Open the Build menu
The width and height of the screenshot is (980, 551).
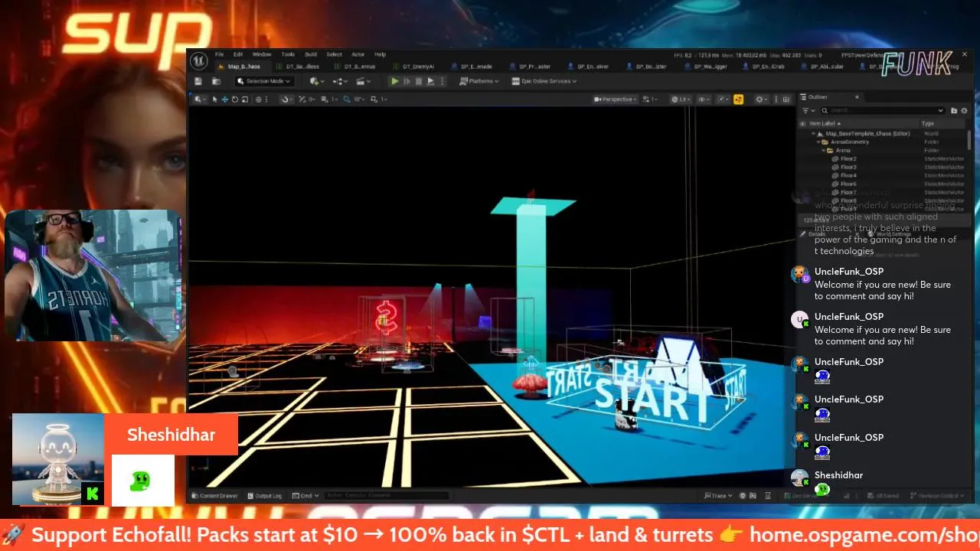(311, 54)
